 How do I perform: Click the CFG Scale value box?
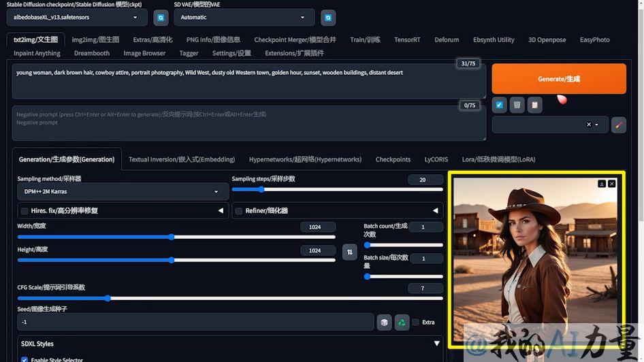tap(425, 289)
